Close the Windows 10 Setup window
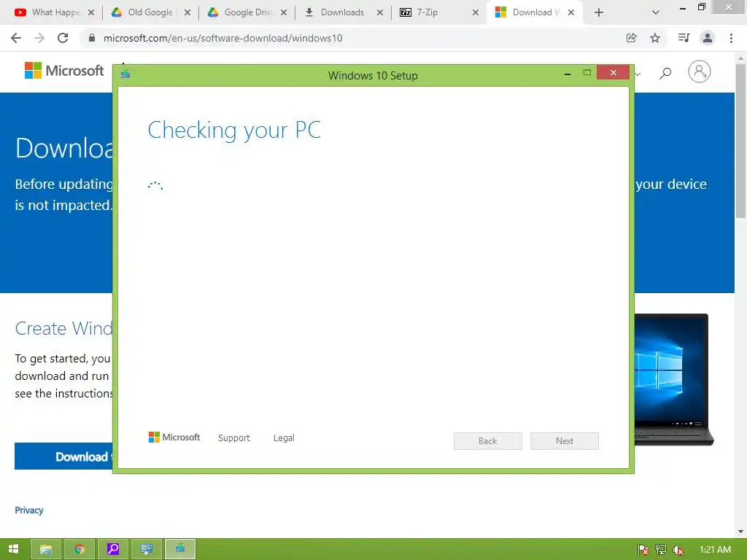 [613, 72]
